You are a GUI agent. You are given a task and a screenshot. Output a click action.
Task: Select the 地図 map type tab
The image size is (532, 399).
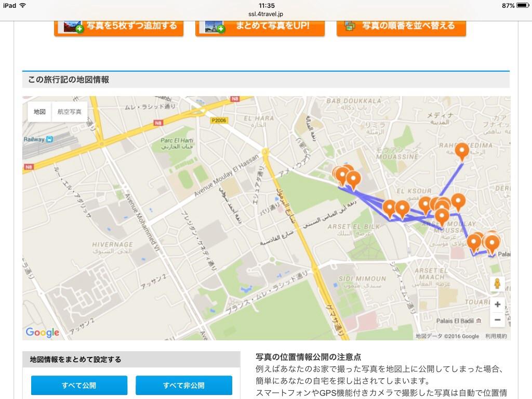(x=39, y=112)
